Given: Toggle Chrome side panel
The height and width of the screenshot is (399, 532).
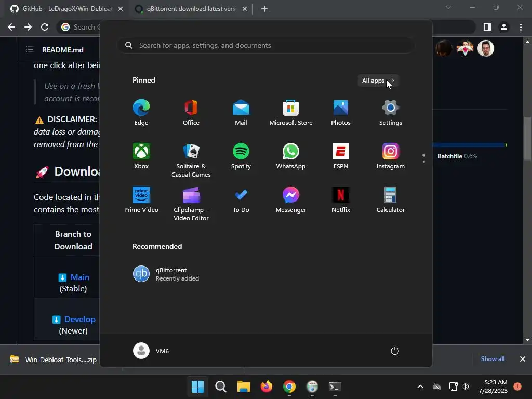Looking at the screenshot, I should tap(487, 27).
